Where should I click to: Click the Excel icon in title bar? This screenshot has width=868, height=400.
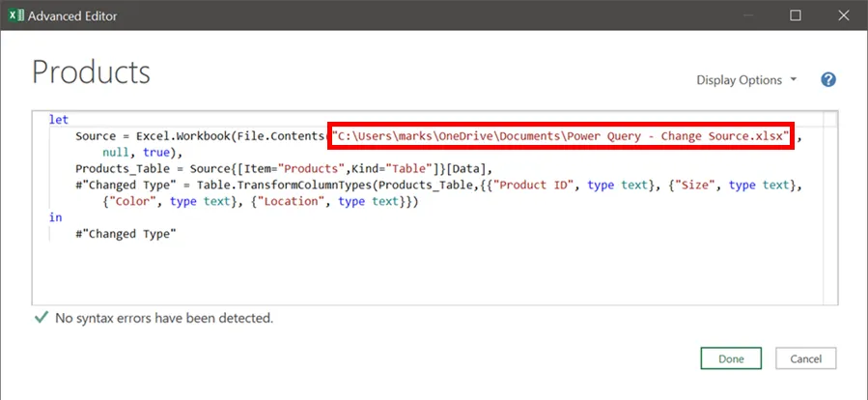15,14
